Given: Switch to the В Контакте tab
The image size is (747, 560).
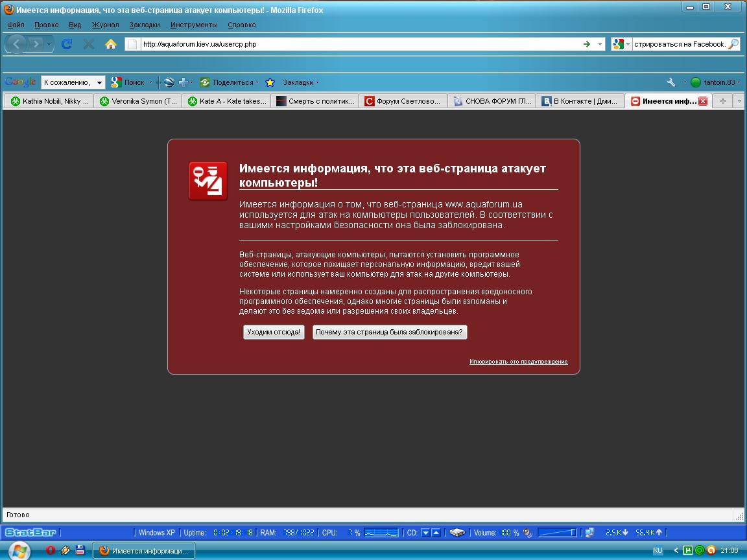Looking at the screenshot, I should (580, 101).
